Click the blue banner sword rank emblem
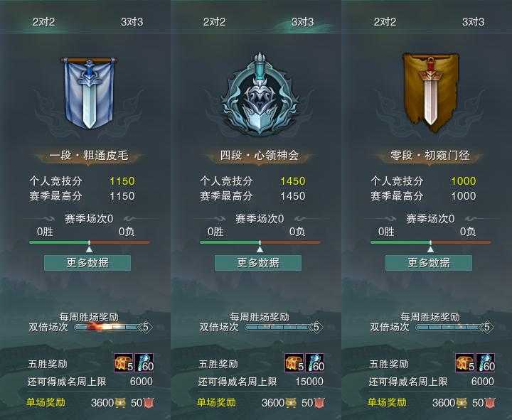This screenshot has height=420, width=512. 88,92
